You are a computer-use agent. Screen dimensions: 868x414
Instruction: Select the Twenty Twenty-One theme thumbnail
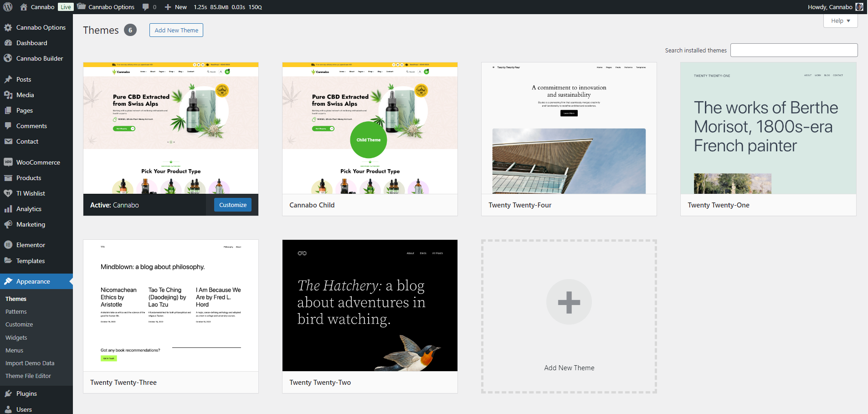click(x=768, y=128)
